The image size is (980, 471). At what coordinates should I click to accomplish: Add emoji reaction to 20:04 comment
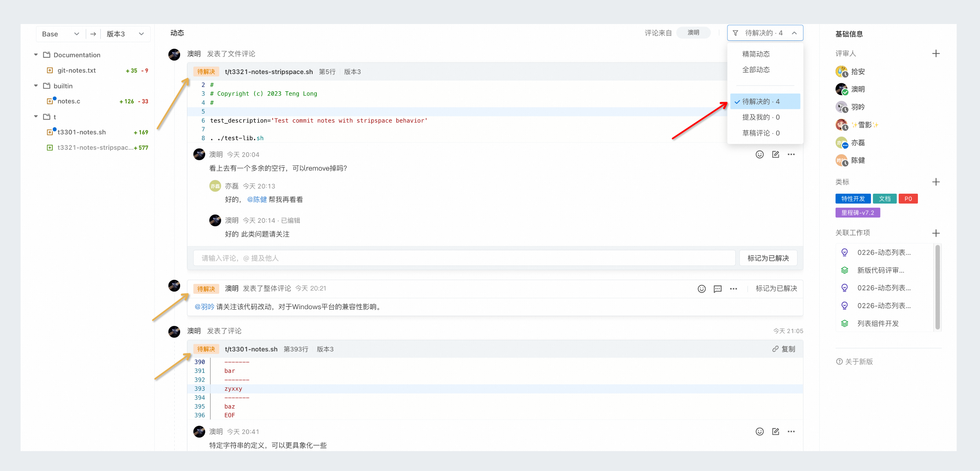click(x=759, y=154)
